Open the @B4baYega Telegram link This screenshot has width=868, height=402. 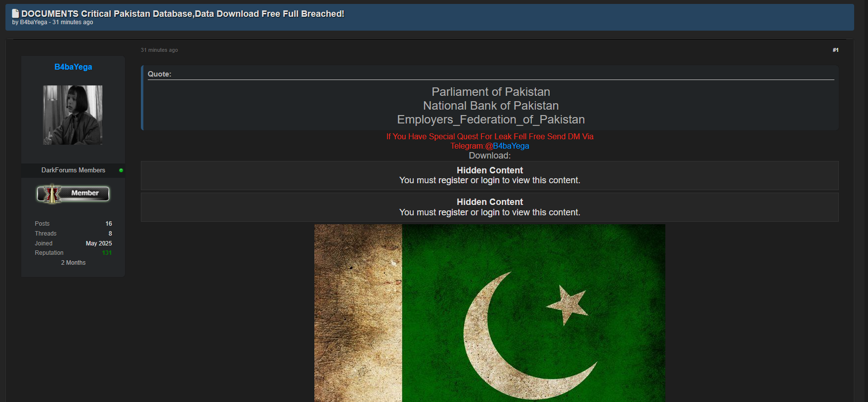click(x=507, y=146)
